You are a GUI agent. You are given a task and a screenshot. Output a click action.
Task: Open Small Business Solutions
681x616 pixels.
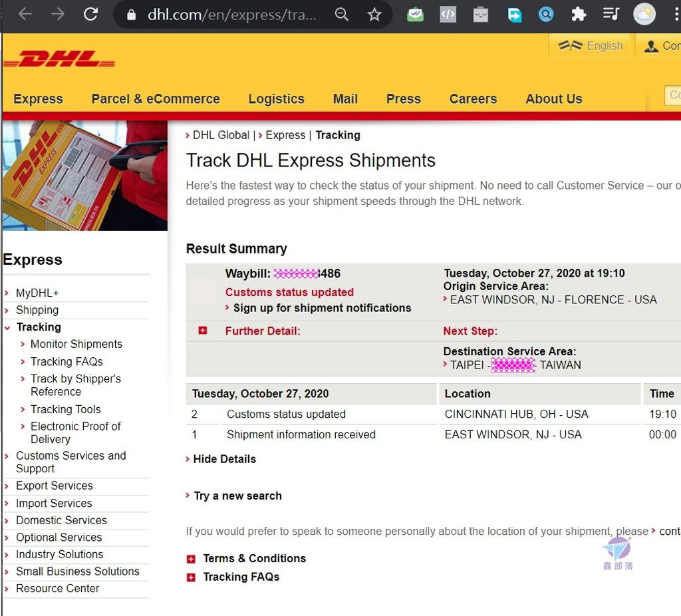point(78,571)
